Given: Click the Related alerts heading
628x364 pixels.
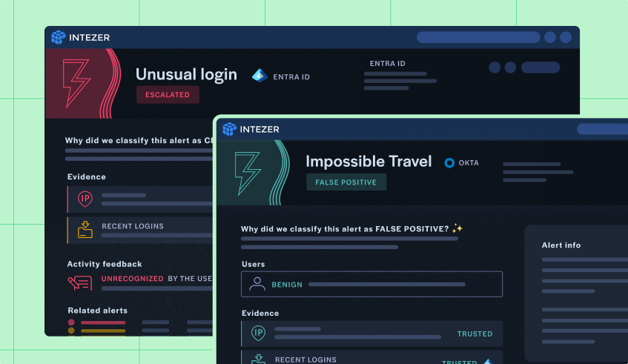Looking at the screenshot, I should pos(97,311).
